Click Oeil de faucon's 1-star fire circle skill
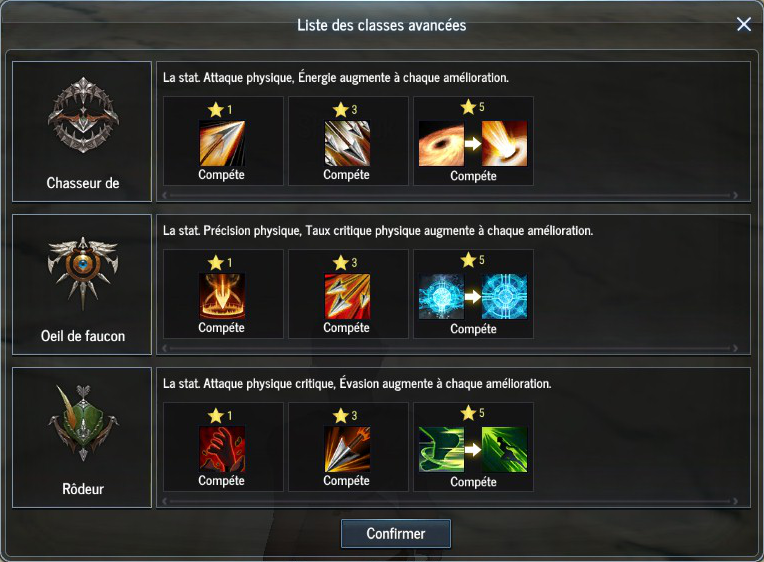 coord(222,296)
